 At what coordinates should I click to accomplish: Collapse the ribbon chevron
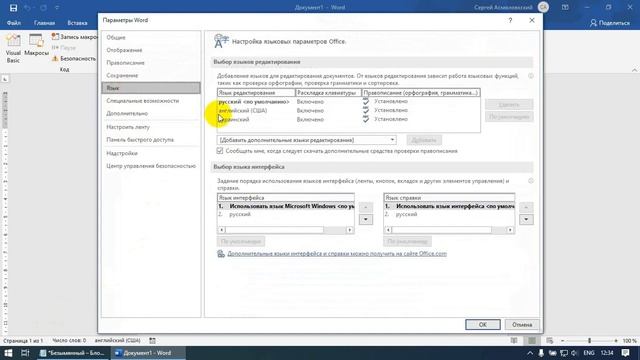[634, 70]
